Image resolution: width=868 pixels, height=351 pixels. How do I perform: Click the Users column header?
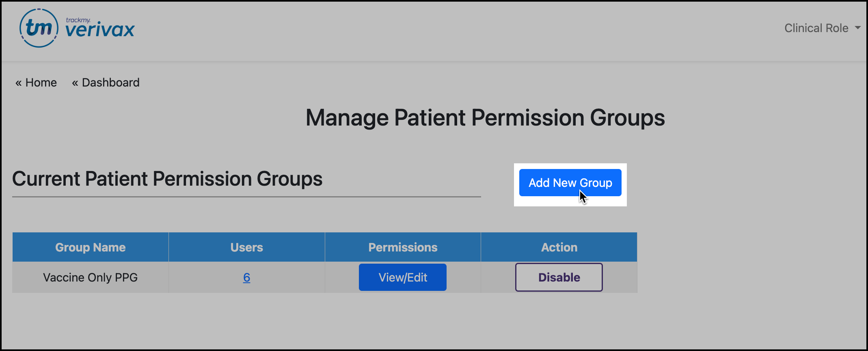point(246,247)
